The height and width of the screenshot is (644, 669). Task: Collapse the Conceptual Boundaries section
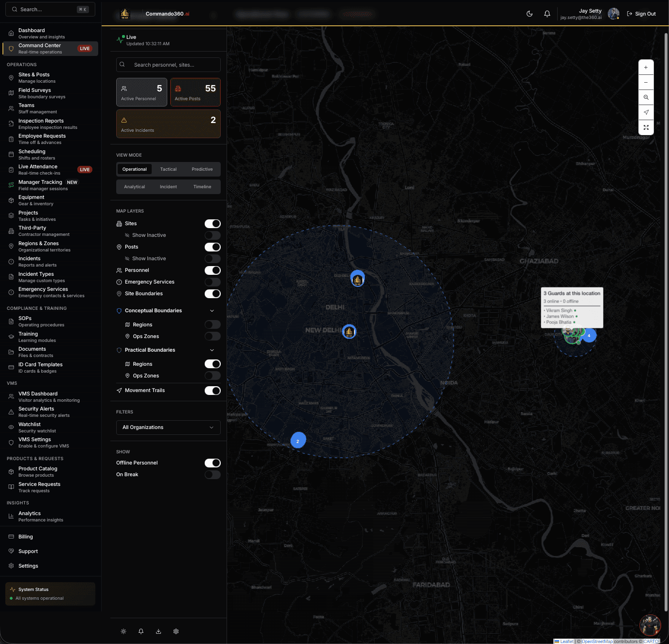tap(212, 310)
